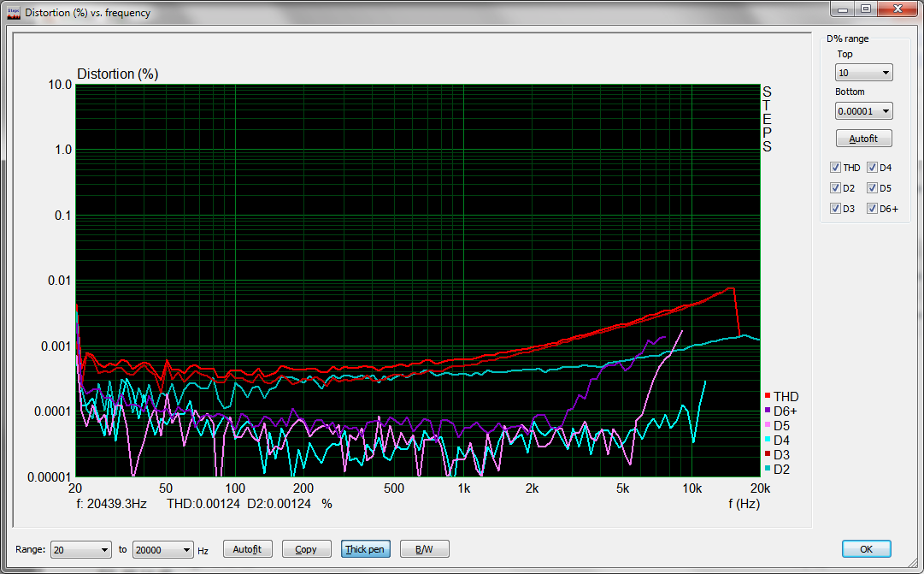Uncheck the D6+ checkbox
This screenshot has height=574, width=924.
coord(872,209)
